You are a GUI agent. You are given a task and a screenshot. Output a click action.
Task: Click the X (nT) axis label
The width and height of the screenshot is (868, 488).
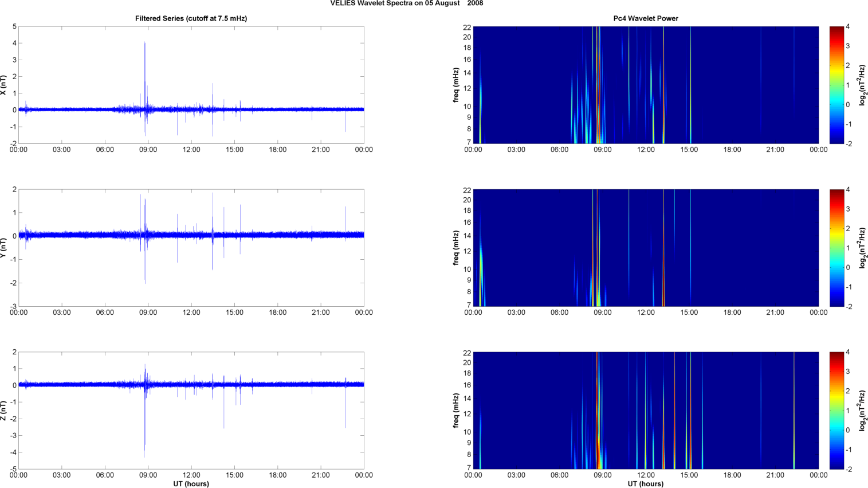click(3, 85)
